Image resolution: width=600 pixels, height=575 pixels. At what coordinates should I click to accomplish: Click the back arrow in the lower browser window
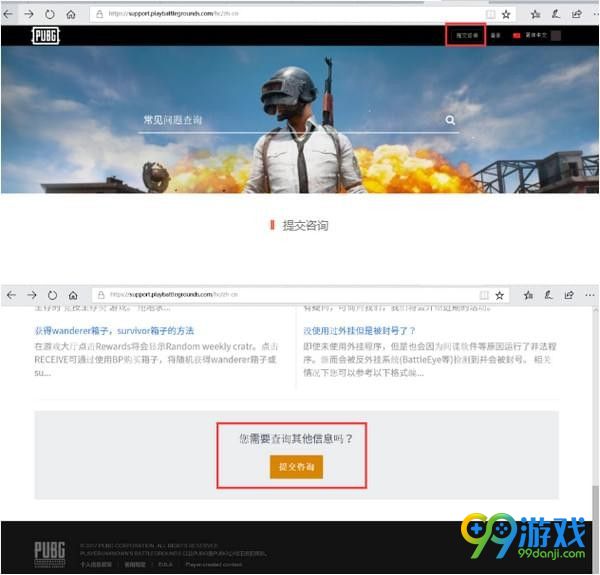click(11, 295)
